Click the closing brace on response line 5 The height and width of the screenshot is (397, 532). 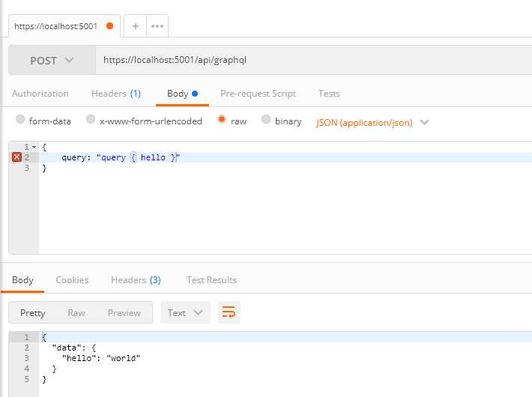tap(44, 379)
